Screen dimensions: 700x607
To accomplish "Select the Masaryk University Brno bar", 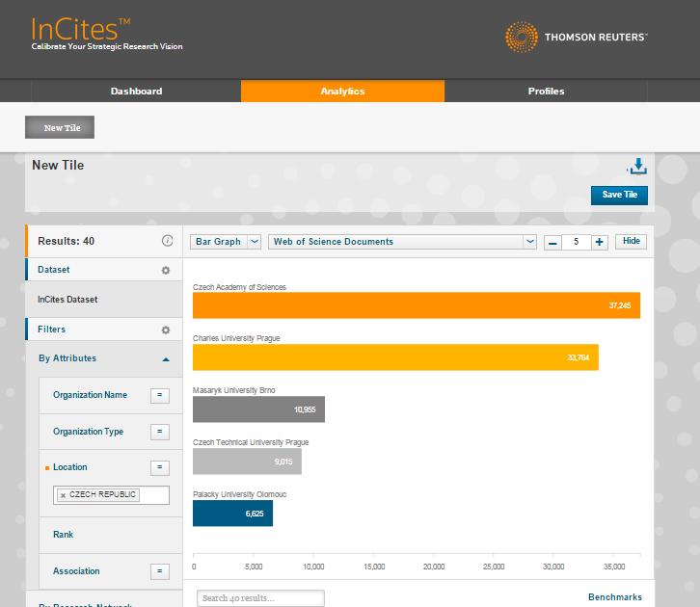I will click(x=258, y=409).
